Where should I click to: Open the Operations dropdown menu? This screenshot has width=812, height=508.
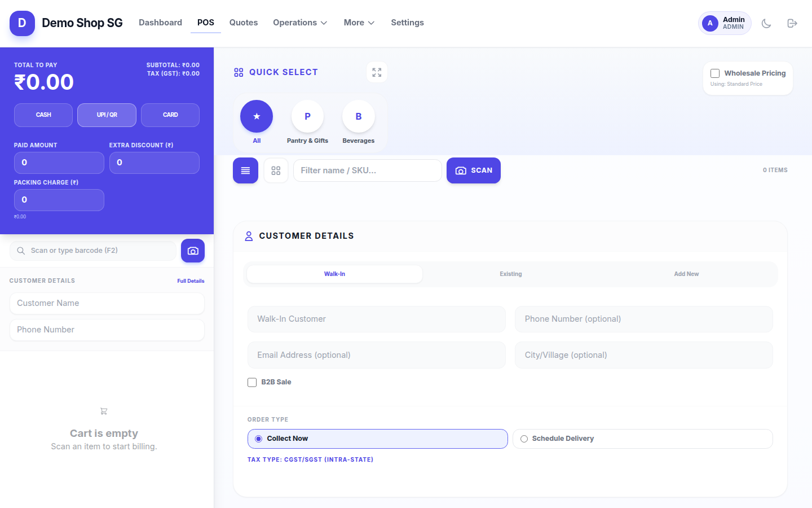[300, 23]
